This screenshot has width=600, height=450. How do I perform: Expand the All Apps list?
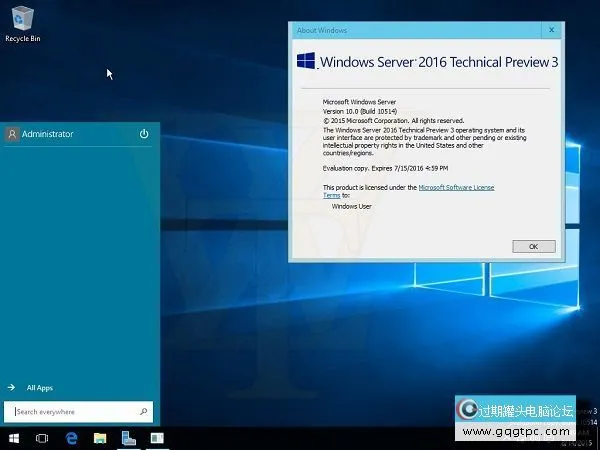pyautogui.click(x=39, y=387)
